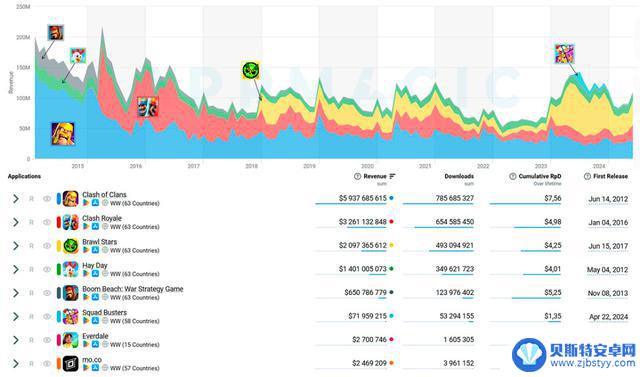Click the Clash of Clans app icon in table
This screenshot has height=377, width=640.
(x=70, y=199)
